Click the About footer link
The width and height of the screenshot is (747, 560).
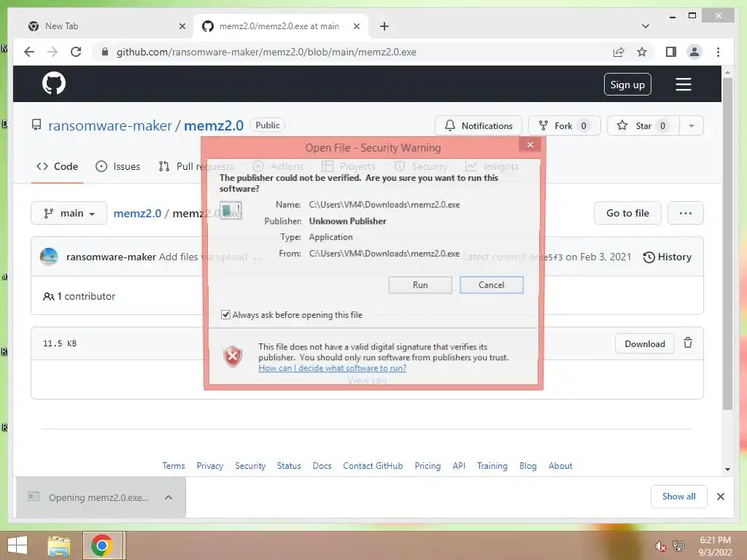click(560, 466)
